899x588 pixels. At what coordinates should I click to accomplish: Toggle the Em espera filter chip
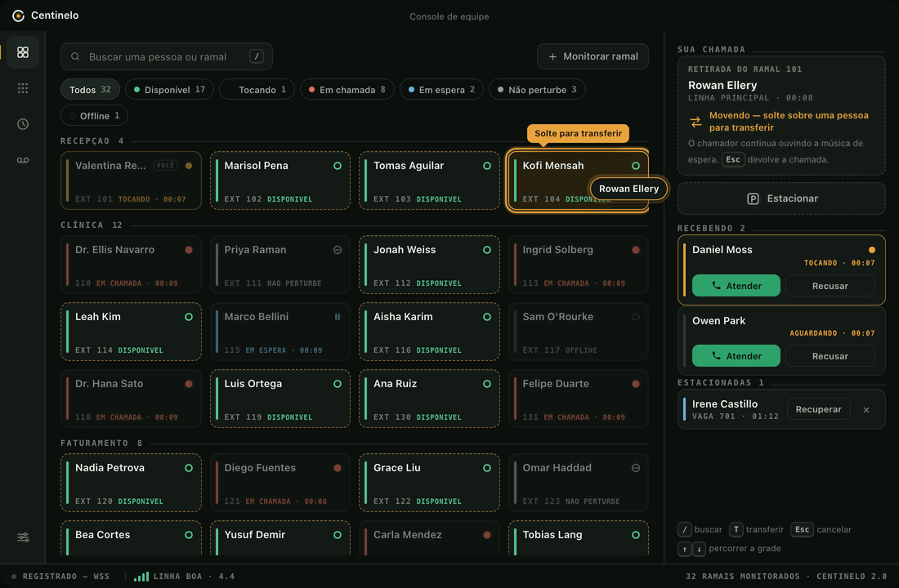pyautogui.click(x=441, y=89)
